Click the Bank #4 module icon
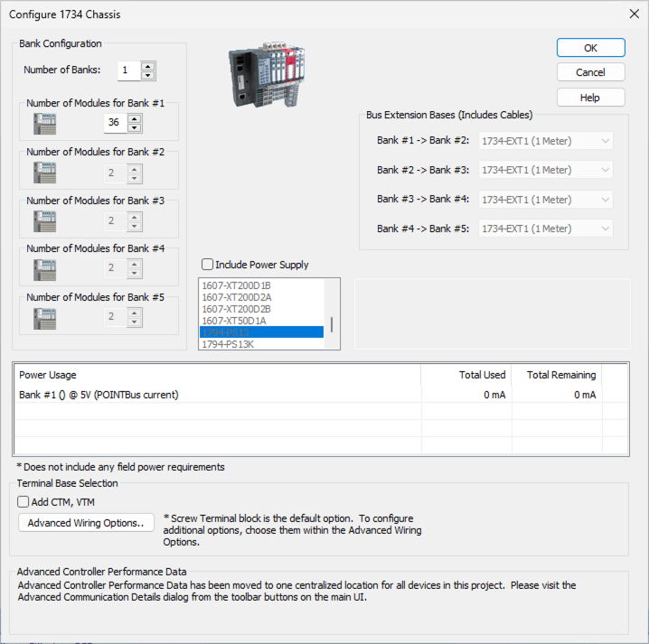Screen dimensions: 649x644 click(x=44, y=268)
